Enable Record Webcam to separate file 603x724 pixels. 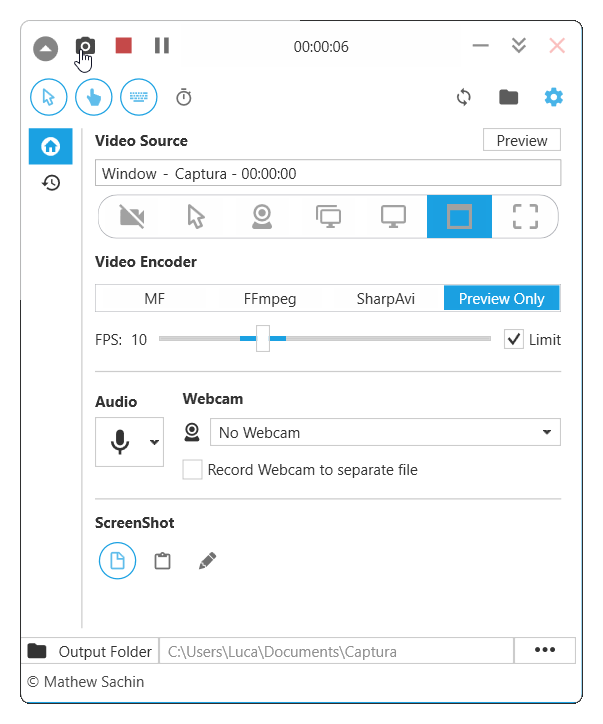click(x=192, y=470)
